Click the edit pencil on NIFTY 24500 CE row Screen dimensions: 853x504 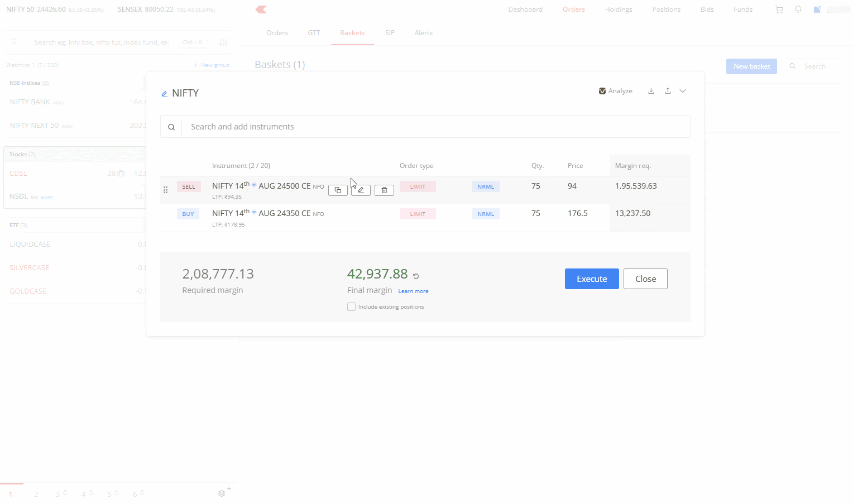(x=361, y=190)
